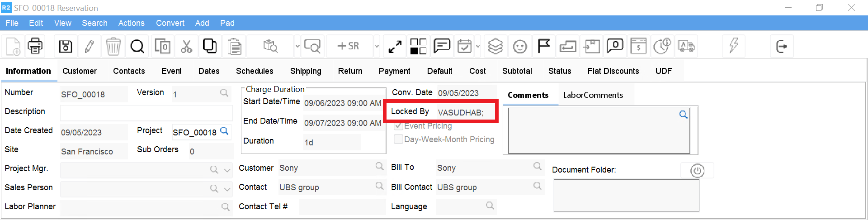Open the LaborComments tab
Viewport: 868px width, 221px height.
click(593, 95)
